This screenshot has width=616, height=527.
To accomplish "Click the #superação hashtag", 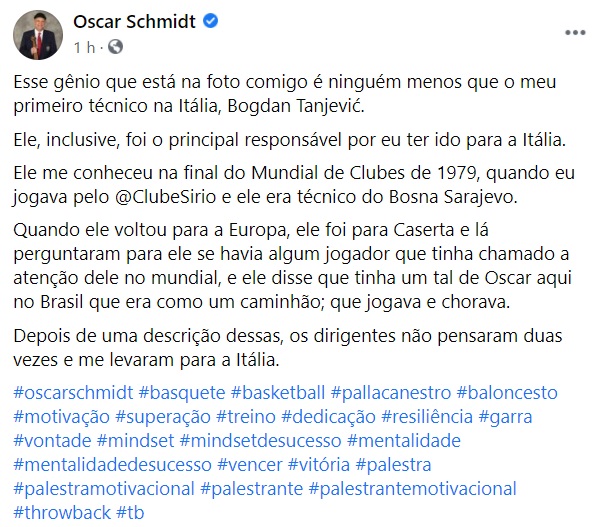I will pos(163,416).
